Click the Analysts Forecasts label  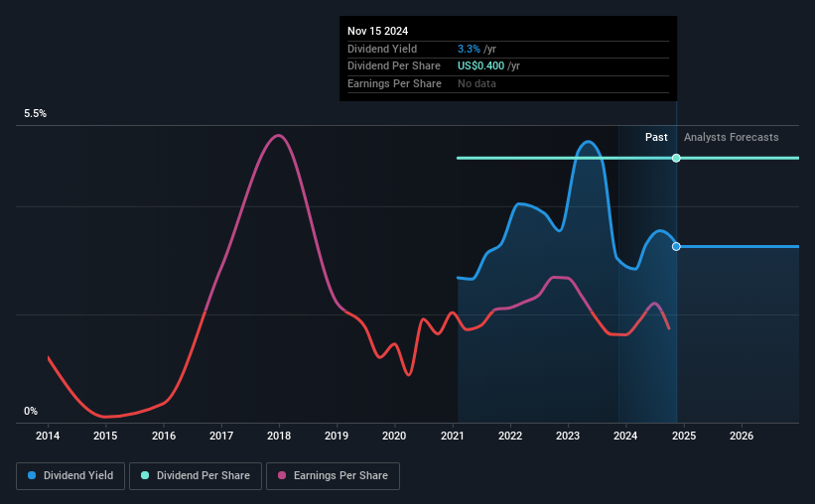pyautogui.click(x=732, y=137)
